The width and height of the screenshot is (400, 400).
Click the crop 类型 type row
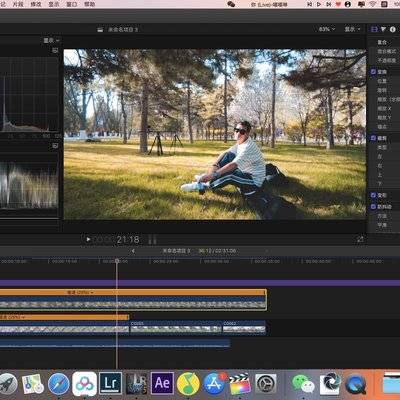coord(382,147)
